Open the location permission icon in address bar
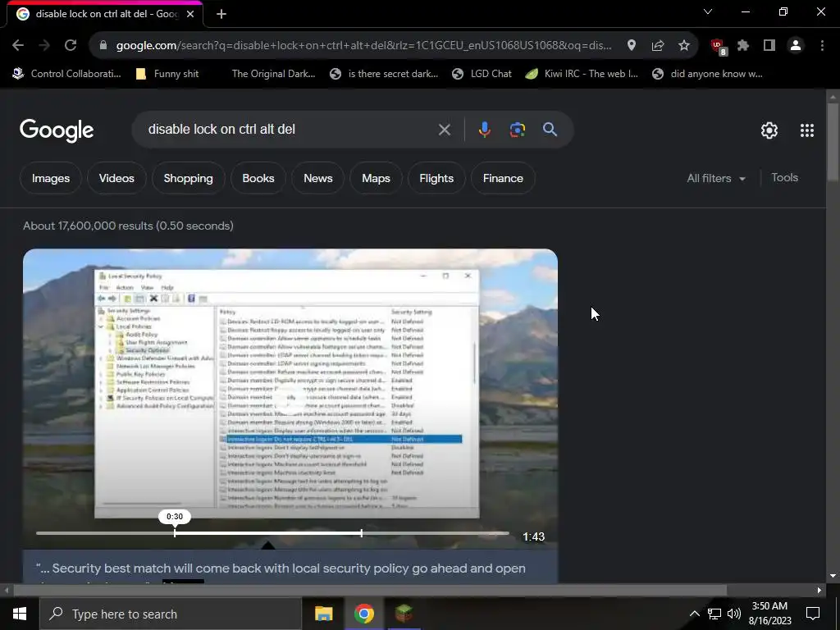This screenshot has height=630, width=840. coord(632,46)
